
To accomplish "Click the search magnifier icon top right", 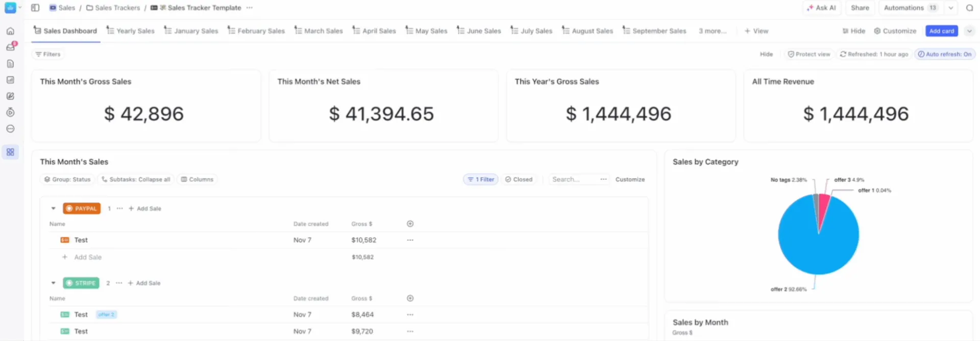I will (x=969, y=8).
